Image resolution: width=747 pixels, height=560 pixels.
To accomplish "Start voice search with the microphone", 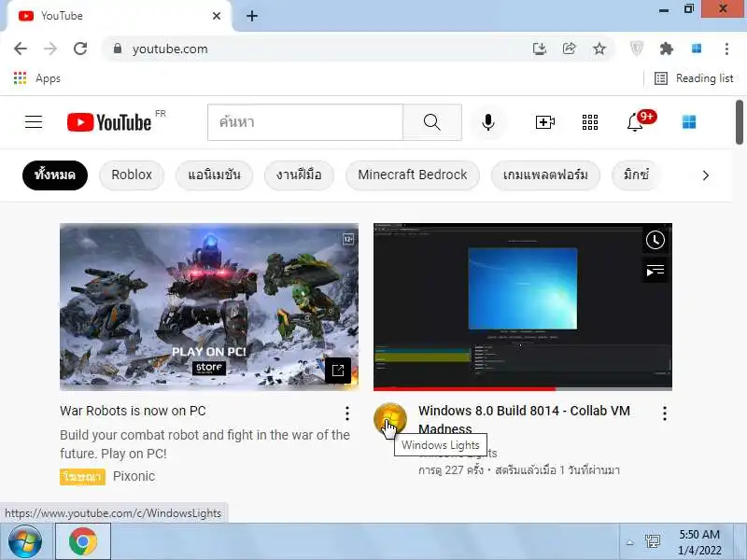I will coord(487,122).
